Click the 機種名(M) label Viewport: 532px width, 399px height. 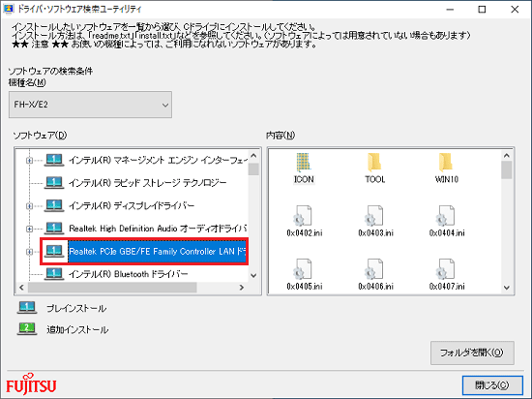(27, 82)
